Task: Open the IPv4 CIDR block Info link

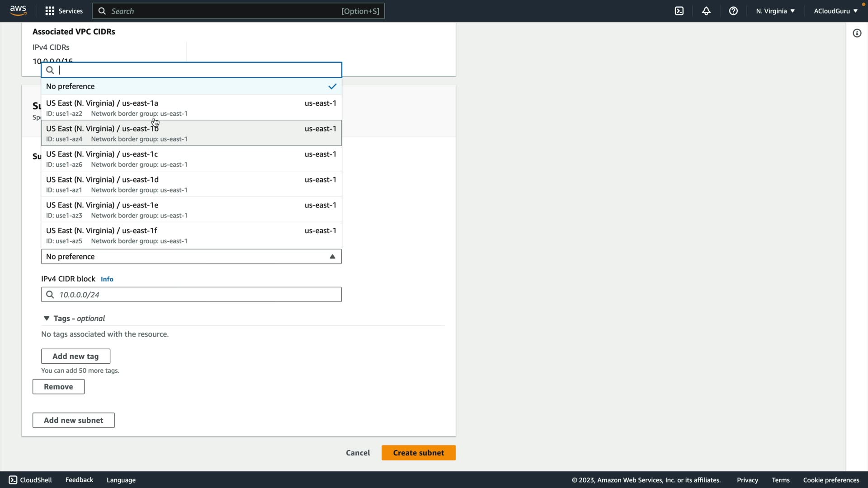Action: [x=107, y=279]
